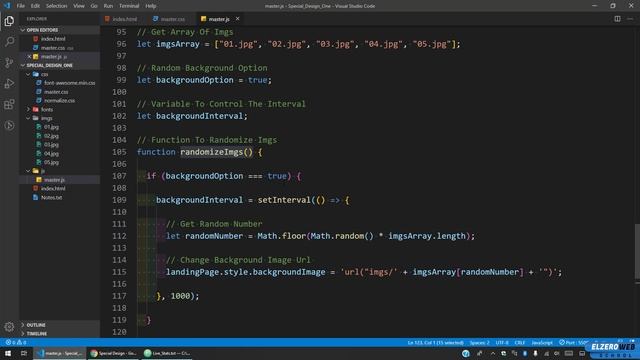The image size is (640, 360).
Task: Open normalize.css in explorer
Action: pos(59,100)
